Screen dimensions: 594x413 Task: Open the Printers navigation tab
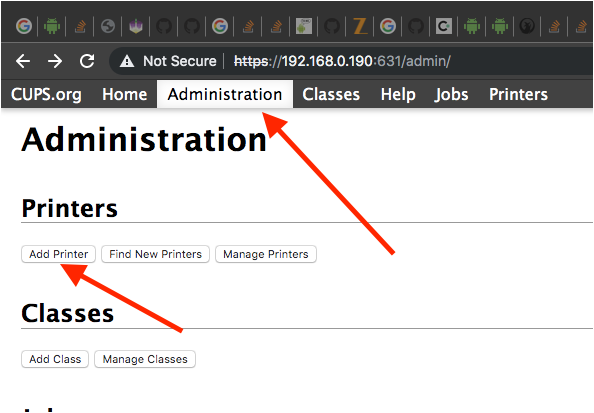(518, 94)
